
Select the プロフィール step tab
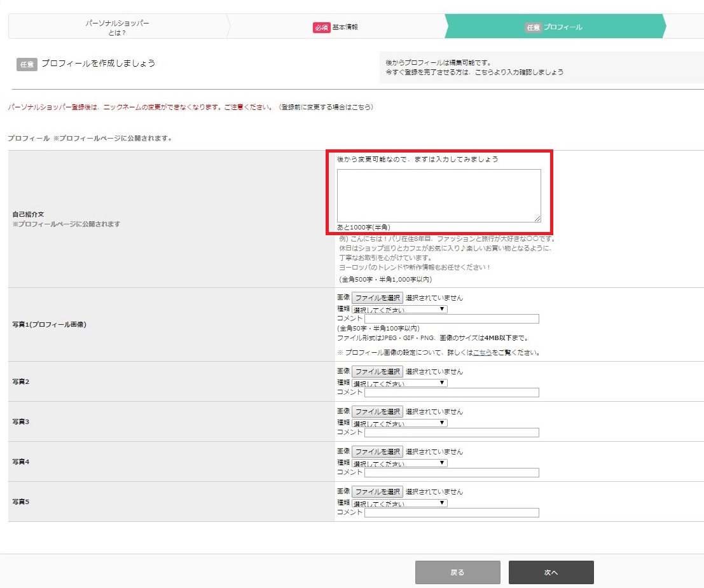point(553,27)
